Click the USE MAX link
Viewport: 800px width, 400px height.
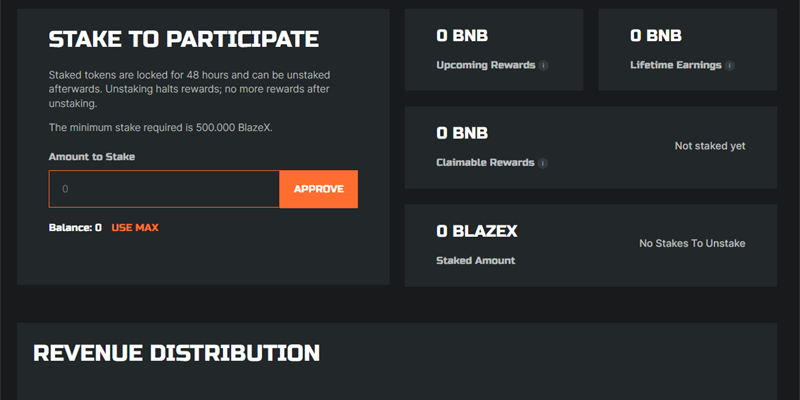[135, 228]
